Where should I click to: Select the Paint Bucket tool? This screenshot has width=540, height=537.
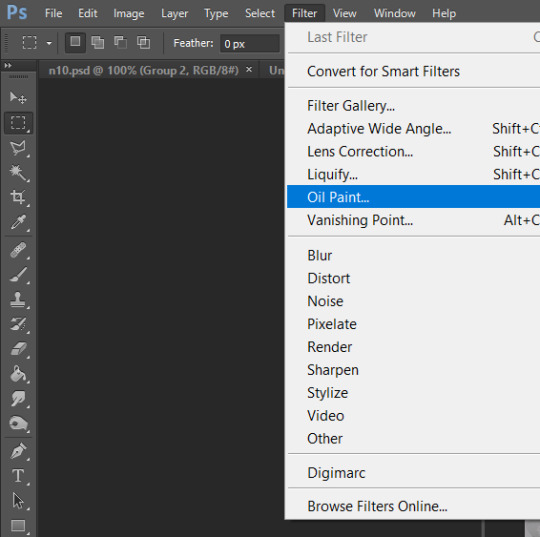tap(18, 374)
